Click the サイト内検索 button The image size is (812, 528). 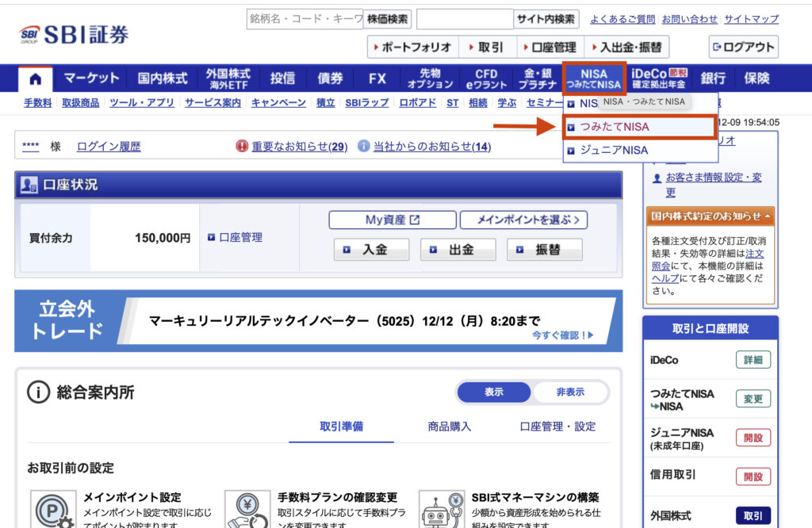[x=546, y=19]
